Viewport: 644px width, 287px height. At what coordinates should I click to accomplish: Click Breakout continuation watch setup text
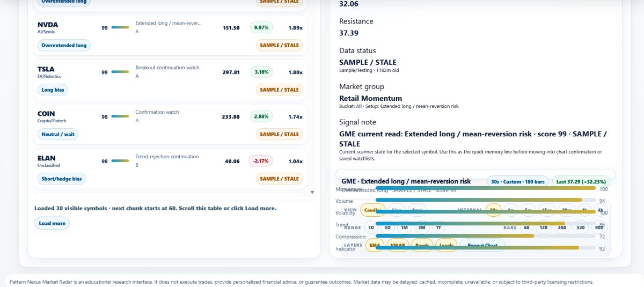tap(167, 68)
